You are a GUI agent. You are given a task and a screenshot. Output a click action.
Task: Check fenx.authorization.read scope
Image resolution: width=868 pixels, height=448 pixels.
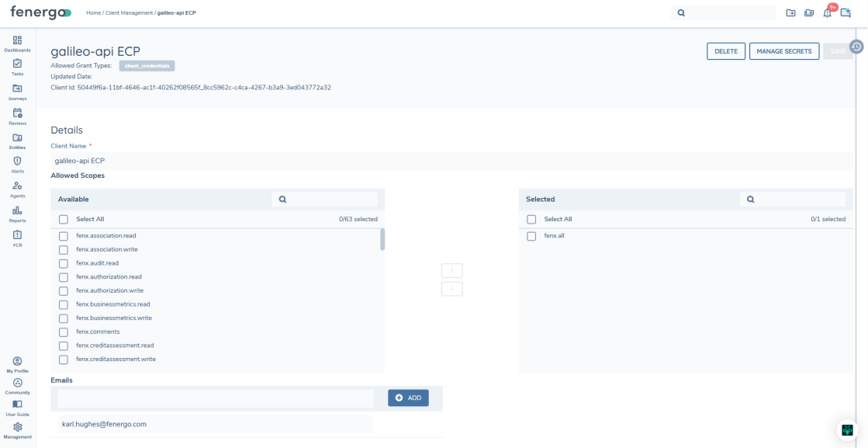(x=64, y=277)
